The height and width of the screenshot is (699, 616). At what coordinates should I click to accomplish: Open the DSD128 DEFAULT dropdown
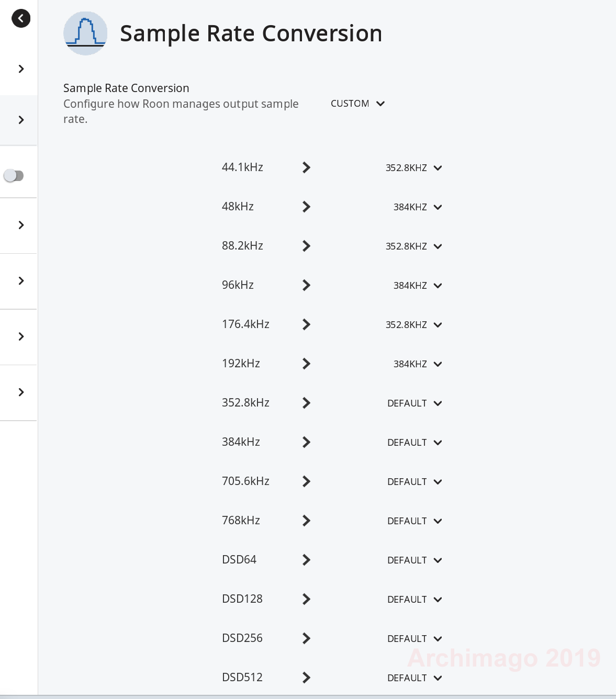pyautogui.click(x=415, y=600)
